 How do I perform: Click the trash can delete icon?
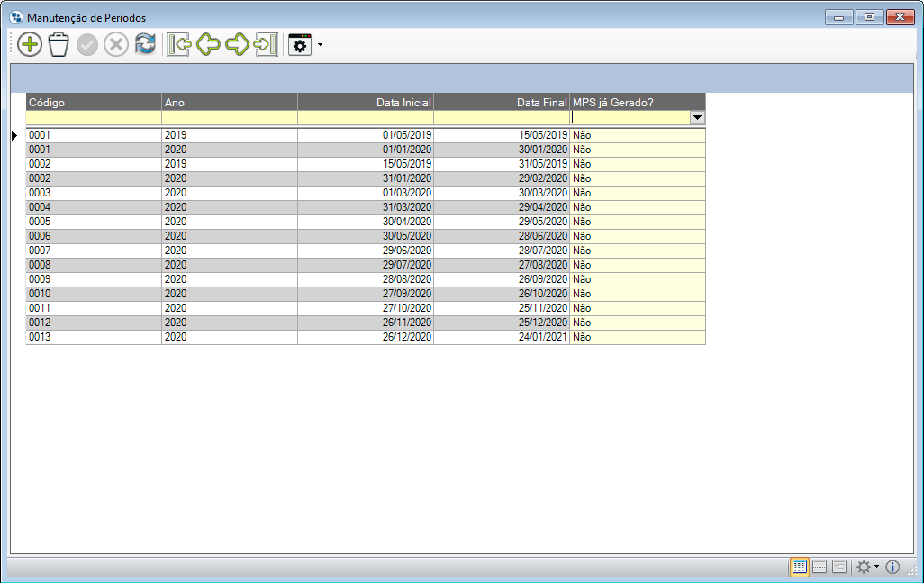pyautogui.click(x=59, y=45)
